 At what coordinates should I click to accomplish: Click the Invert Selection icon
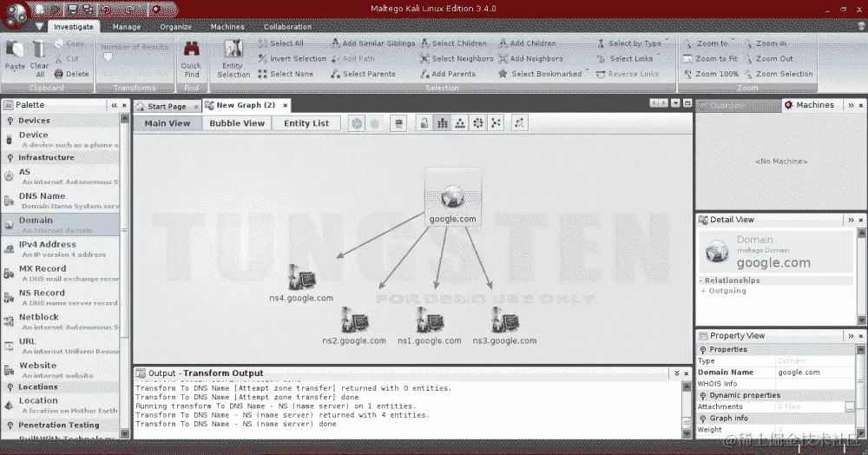click(x=262, y=58)
